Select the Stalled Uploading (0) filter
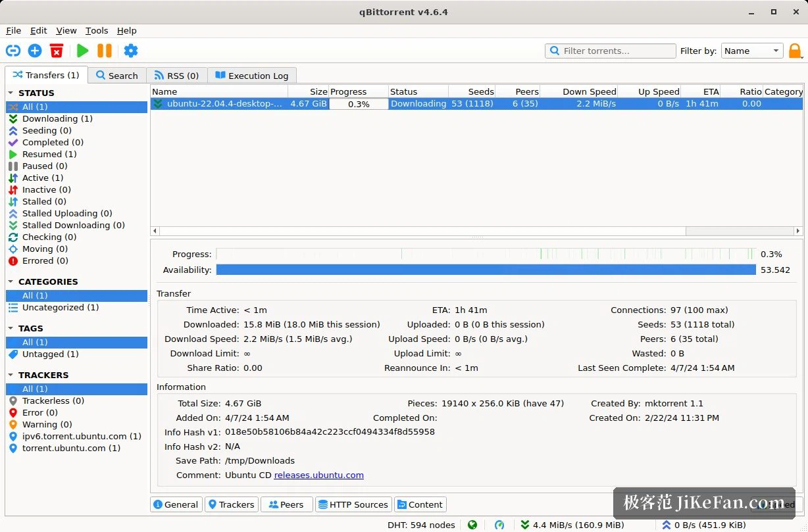 [76, 213]
